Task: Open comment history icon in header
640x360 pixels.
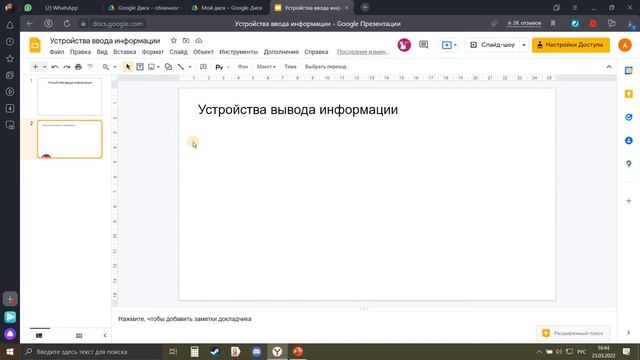Action: tap(424, 44)
